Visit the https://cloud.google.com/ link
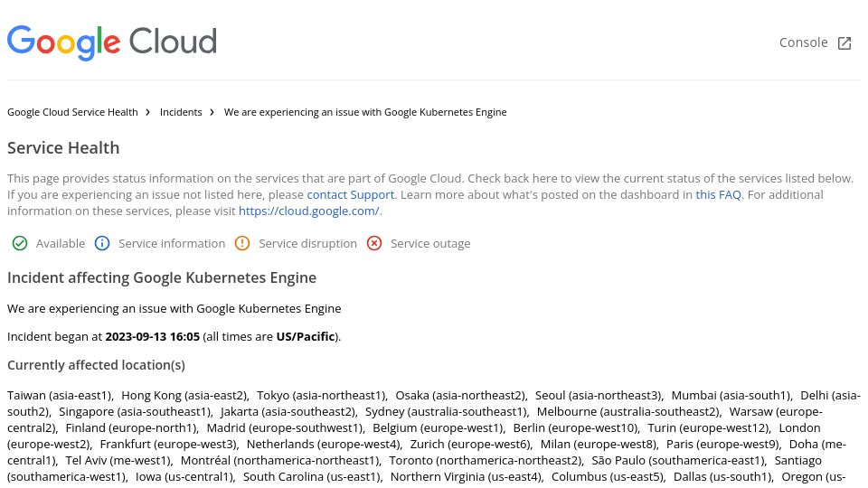 [309, 211]
